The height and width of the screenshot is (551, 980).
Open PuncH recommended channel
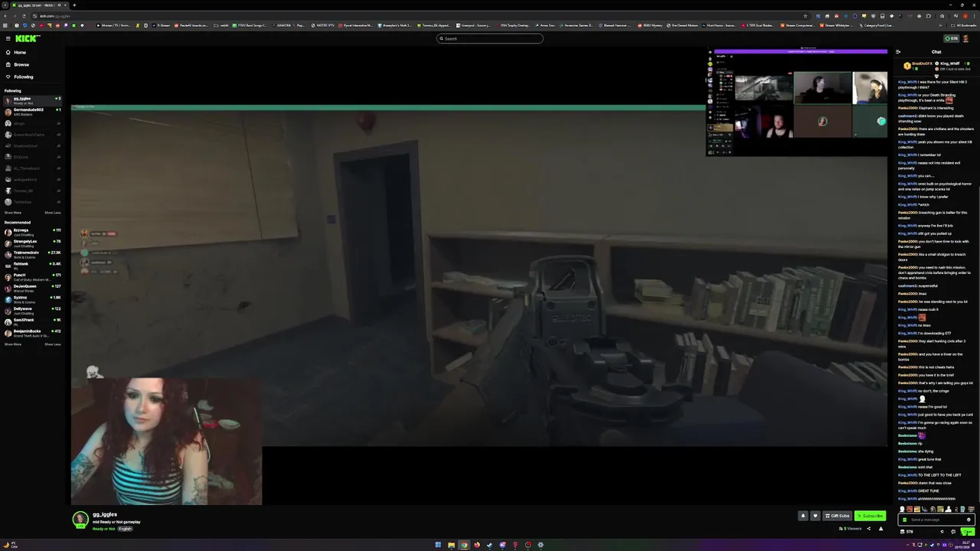point(32,276)
